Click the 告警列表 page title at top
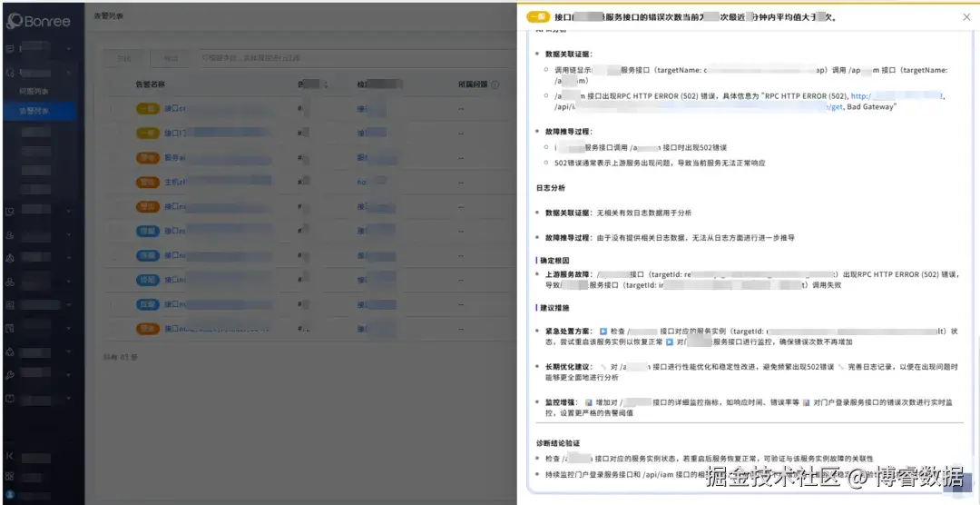This screenshot has height=505, width=980. 109,16
